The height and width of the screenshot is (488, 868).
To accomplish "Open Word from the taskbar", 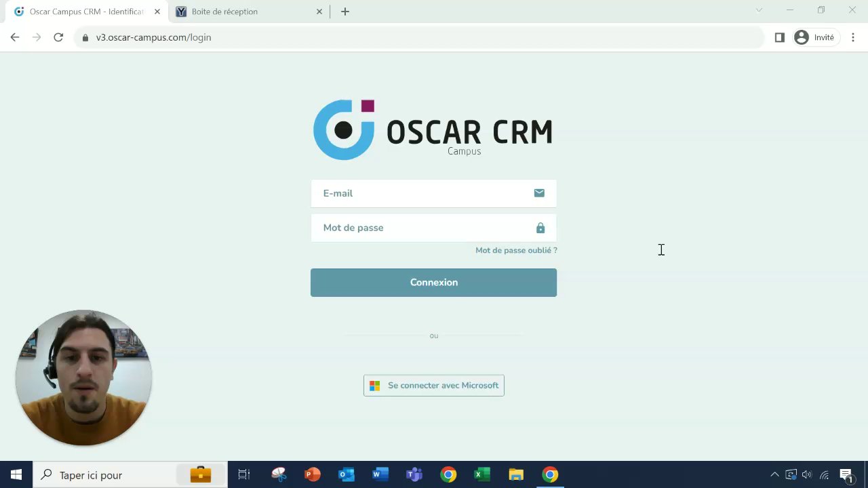I will [380, 475].
